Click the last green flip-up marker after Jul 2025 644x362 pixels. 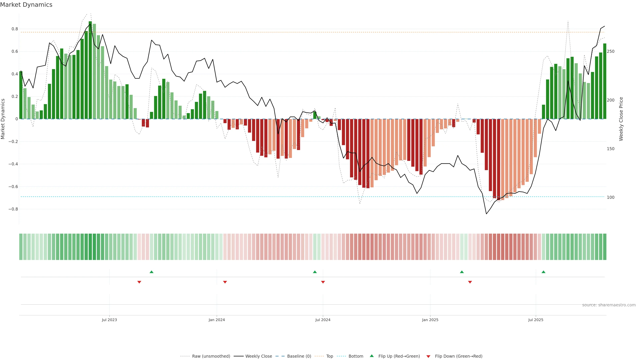[543, 272]
